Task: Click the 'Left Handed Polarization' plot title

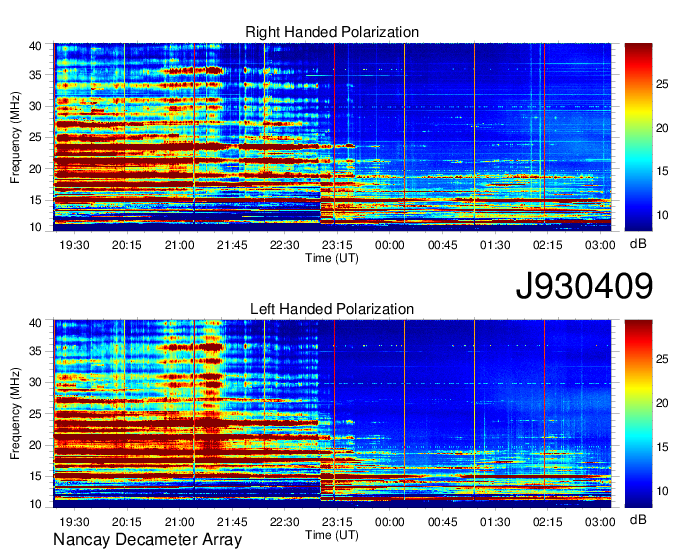Action: pyautogui.click(x=332, y=309)
